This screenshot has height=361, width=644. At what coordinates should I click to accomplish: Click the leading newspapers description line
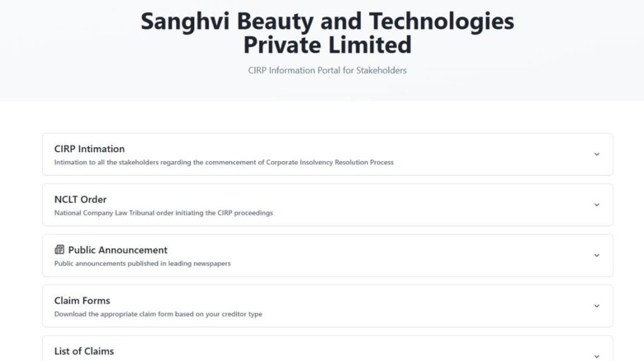[142, 264]
